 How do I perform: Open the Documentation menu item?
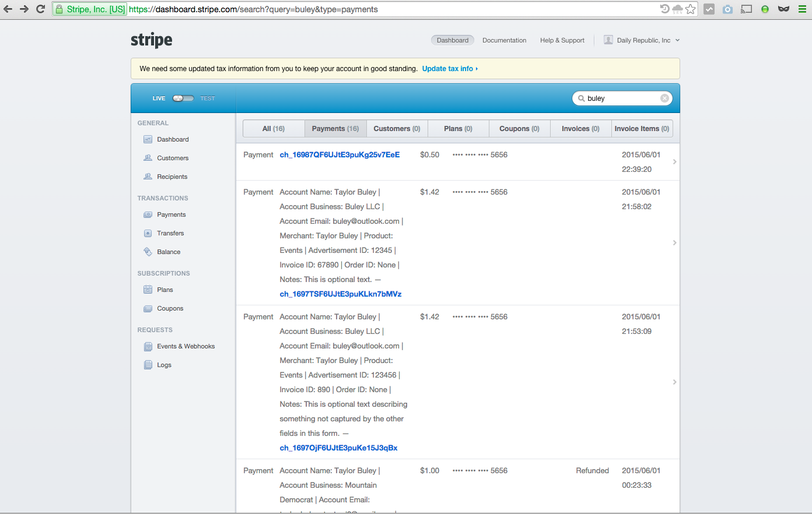tap(504, 40)
